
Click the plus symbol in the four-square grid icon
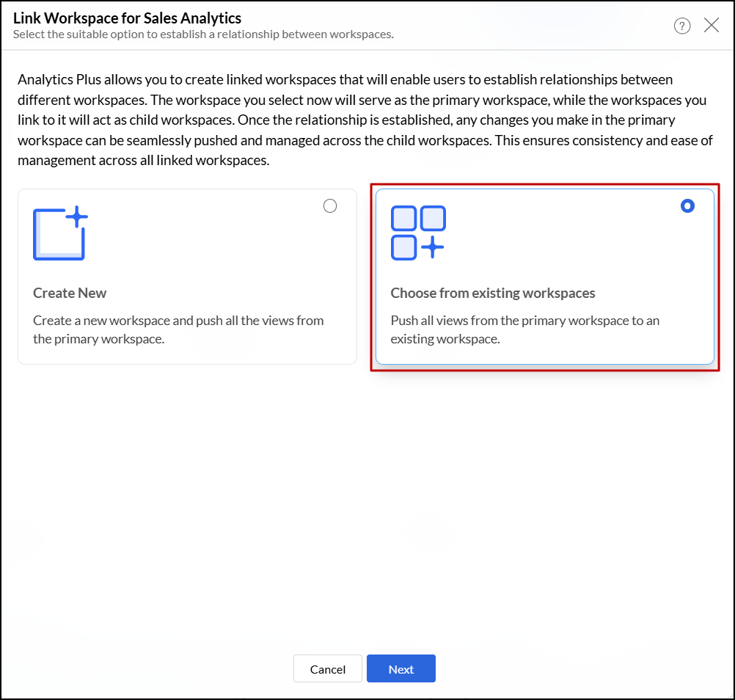[x=433, y=247]
